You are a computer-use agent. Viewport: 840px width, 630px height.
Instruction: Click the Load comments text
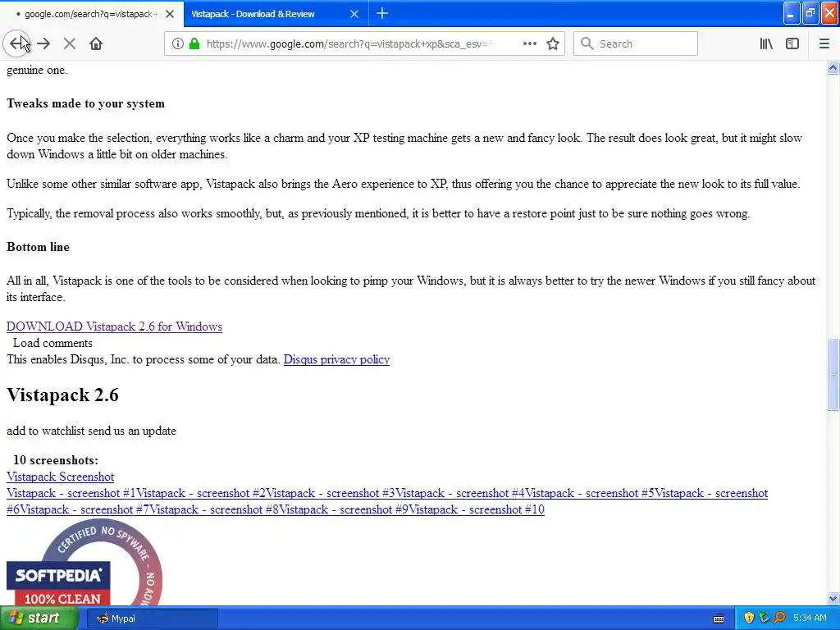52,343
